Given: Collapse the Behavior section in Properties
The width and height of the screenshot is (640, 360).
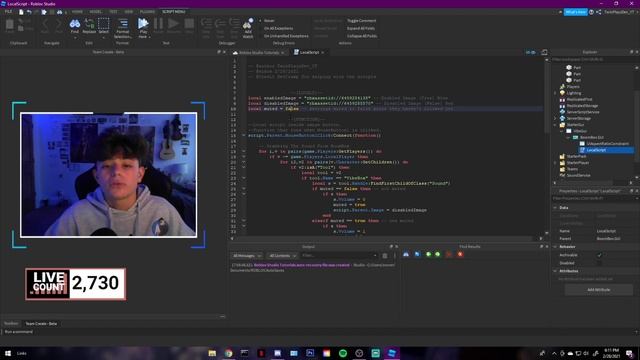Looking at the screenshot, I should (x=555, y=247).
